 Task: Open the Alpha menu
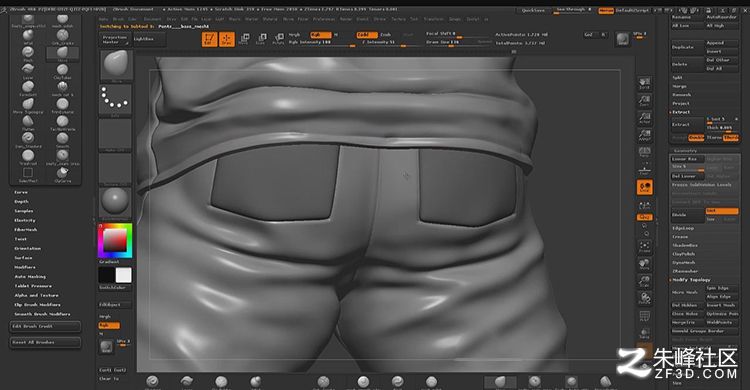[x=103, y=19]
